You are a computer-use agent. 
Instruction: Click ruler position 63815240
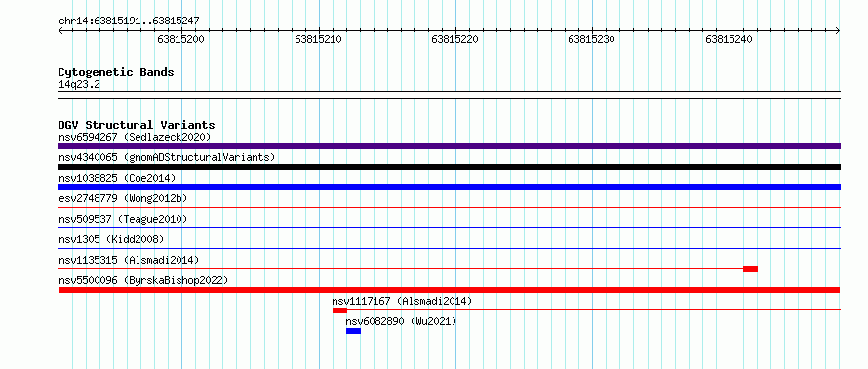(730, 39)
